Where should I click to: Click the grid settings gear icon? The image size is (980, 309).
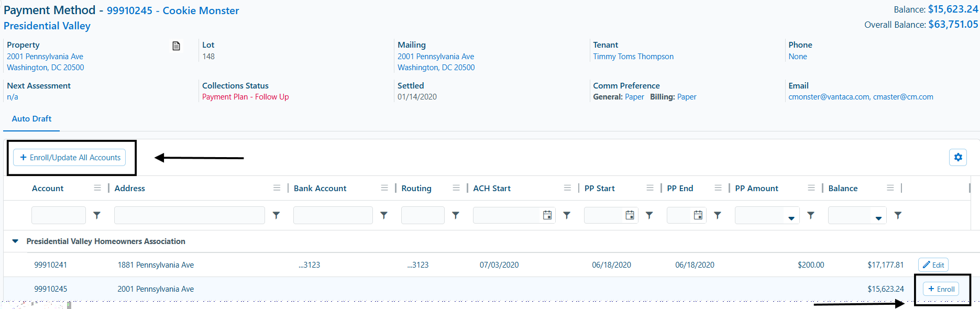point(957,157)
